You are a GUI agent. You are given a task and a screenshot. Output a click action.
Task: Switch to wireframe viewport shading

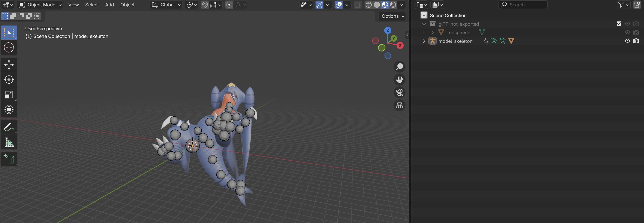point(368,5)
